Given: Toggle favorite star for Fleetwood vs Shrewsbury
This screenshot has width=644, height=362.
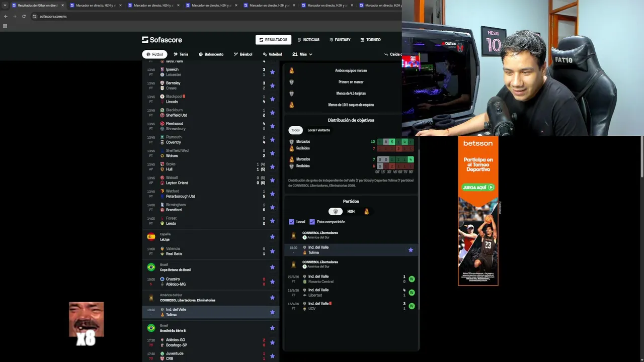Looking at the screenshot, I should coord(272,126).
